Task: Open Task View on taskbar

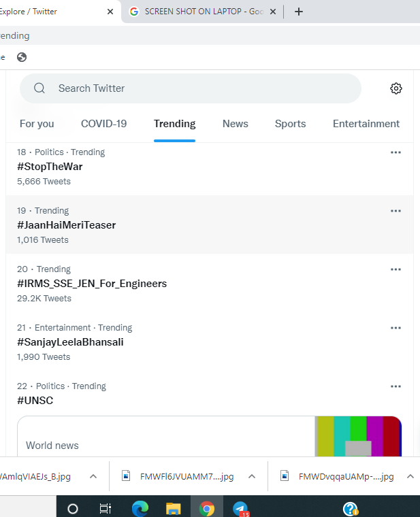Action: pyautogui.click(x=106, y=509)
